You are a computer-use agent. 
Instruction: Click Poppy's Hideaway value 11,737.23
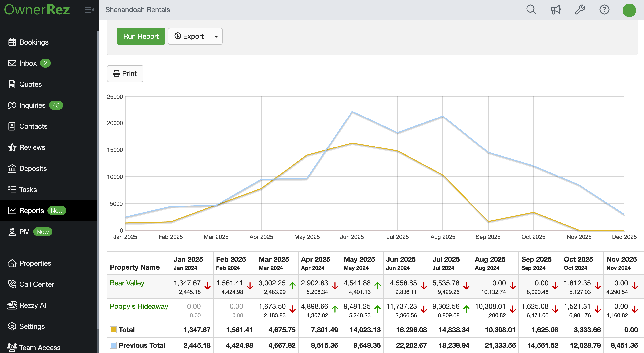(x=402, y=306)
